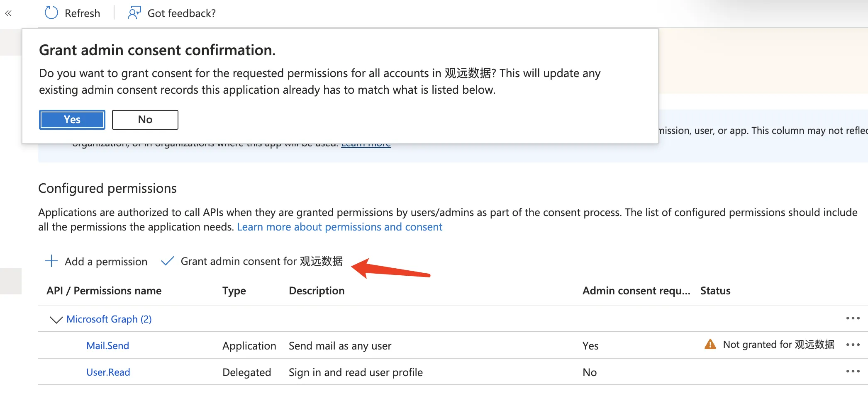
Task: Confirm consent by clicking Yes
Action: 72,119
